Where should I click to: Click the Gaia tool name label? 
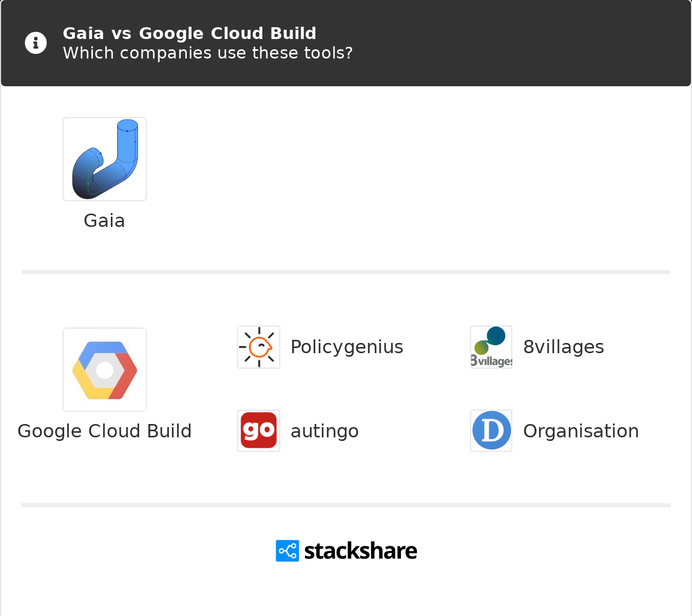coord(104,221)
